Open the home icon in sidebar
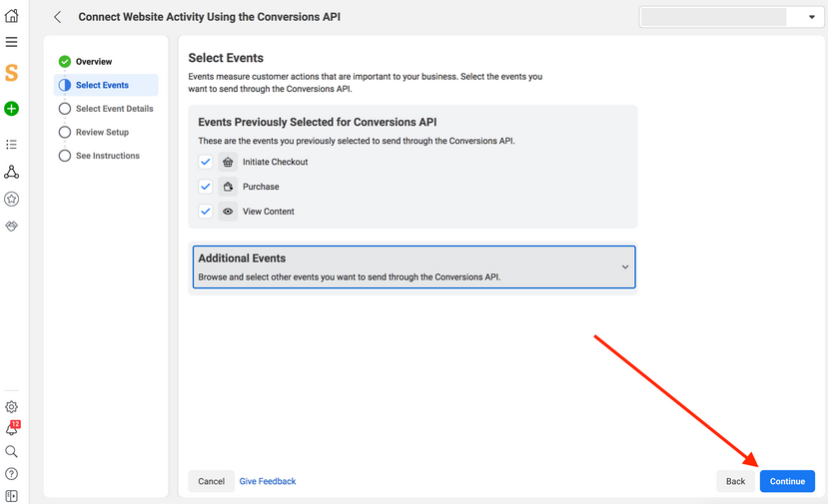 12,16
